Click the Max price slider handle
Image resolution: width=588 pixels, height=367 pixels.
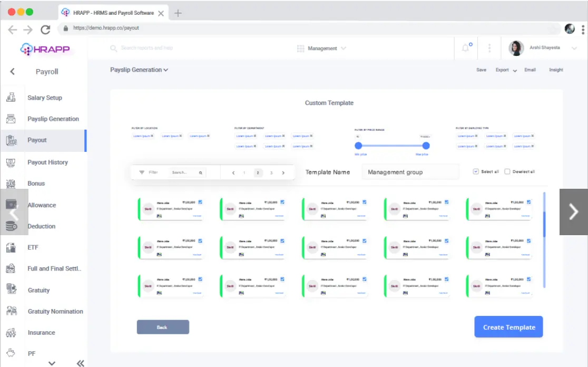426,146
